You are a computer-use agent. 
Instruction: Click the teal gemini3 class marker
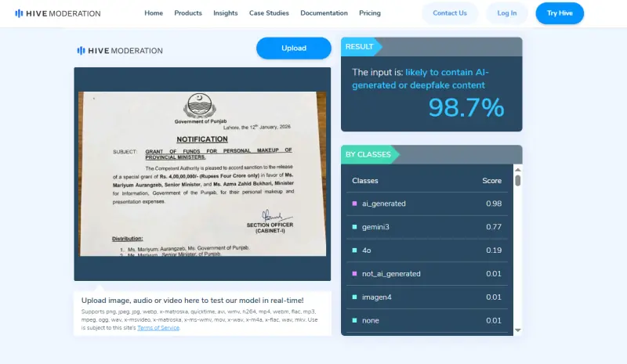(x=354, y=227)
